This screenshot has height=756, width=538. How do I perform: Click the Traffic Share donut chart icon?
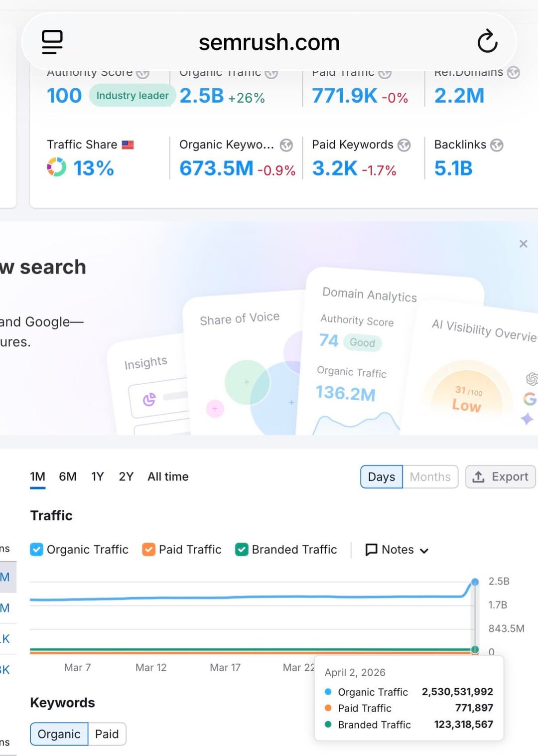(x=56, y=167)
